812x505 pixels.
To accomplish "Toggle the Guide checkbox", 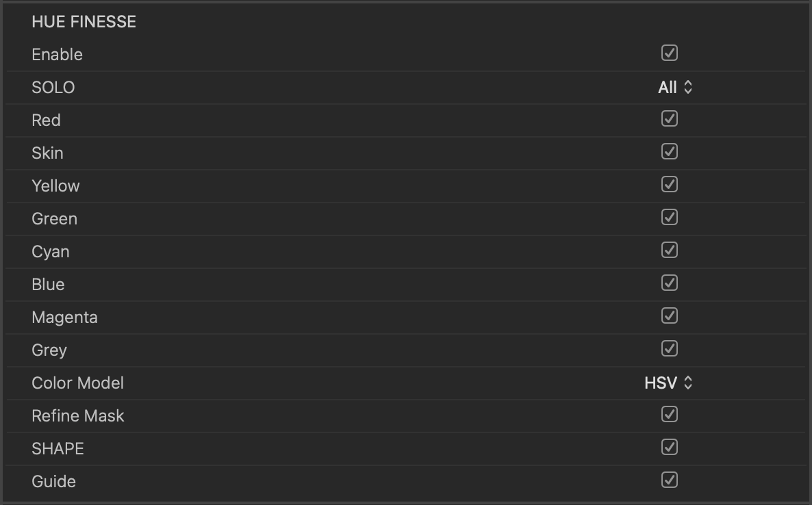I will tap(669, 480).
